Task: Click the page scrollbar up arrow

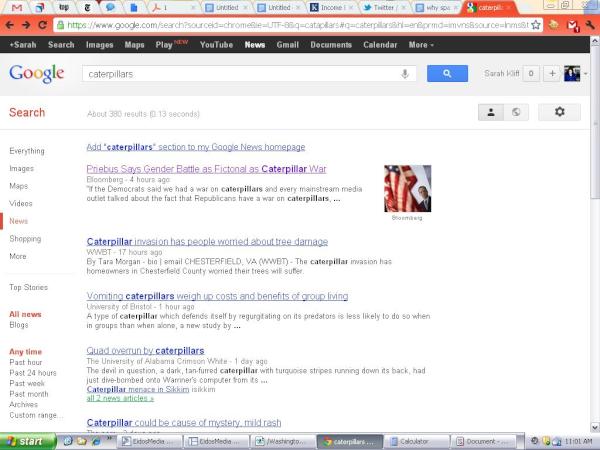Action: tap(595, 41)
